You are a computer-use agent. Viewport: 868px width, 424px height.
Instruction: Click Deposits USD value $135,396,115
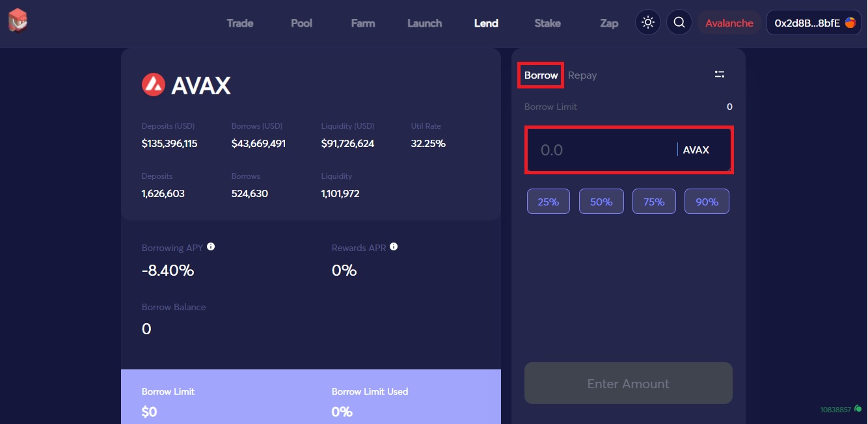[169, 143]
